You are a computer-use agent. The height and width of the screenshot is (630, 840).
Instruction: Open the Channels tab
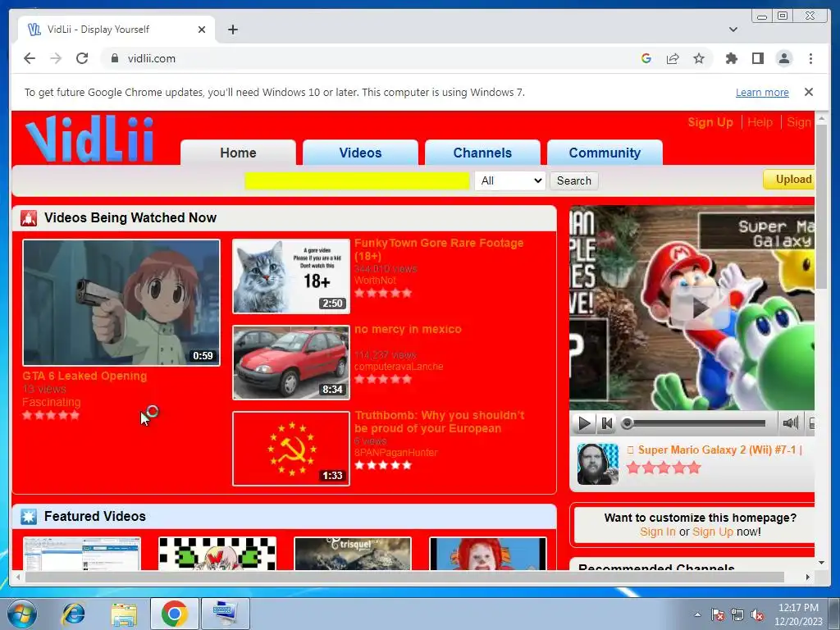coord(482,153)
